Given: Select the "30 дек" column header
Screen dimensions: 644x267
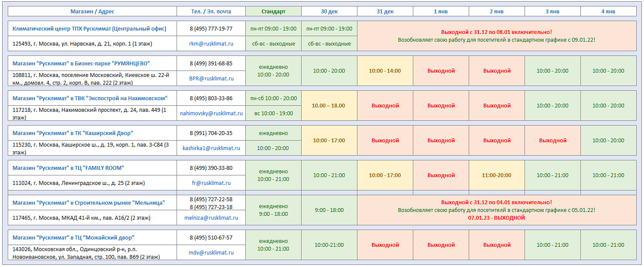Looking at the screenshot, I should [x=329, y=11].
